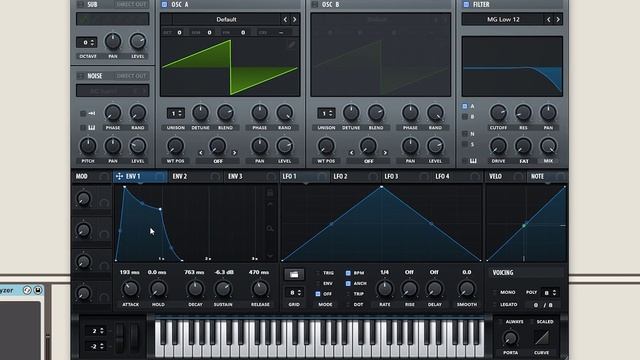Click the filter CUTOFF knob
640x360 pixels.
pos(498,113)
